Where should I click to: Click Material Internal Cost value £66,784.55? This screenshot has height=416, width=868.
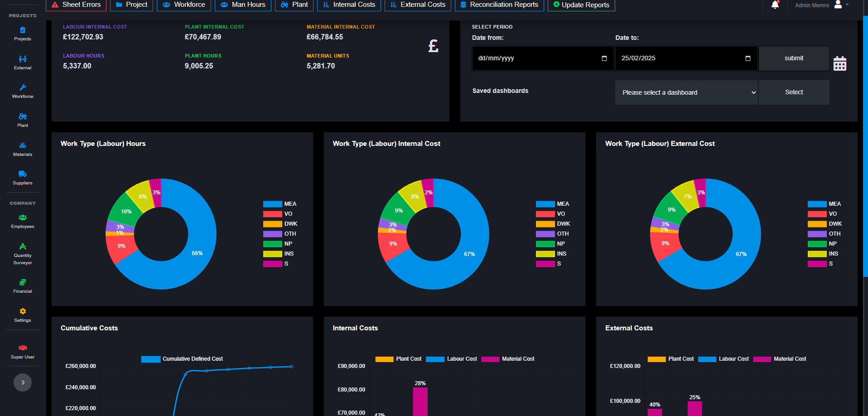[x=325, y=37]
